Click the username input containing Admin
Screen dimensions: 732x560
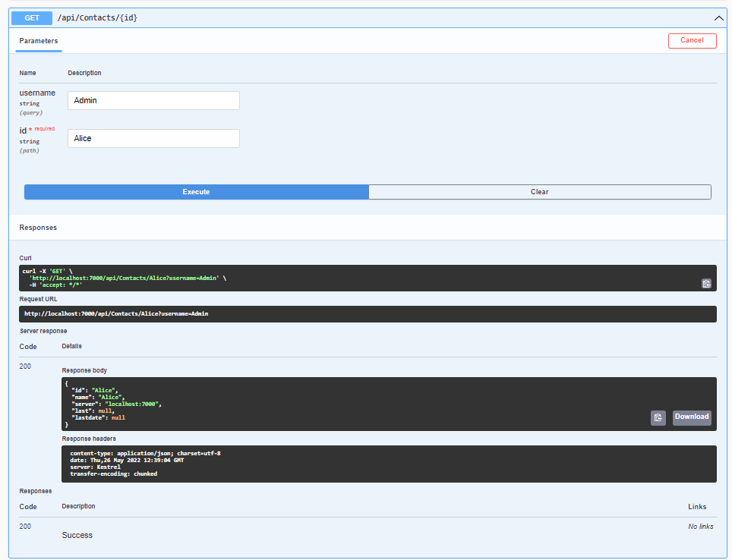click(x=153, y=100)
